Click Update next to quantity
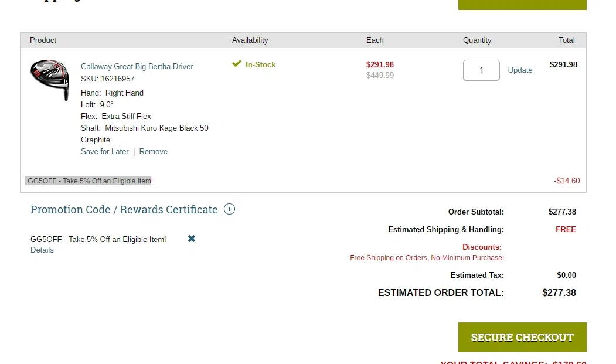This screenshot has height=364, width=616. coord(520,70)
